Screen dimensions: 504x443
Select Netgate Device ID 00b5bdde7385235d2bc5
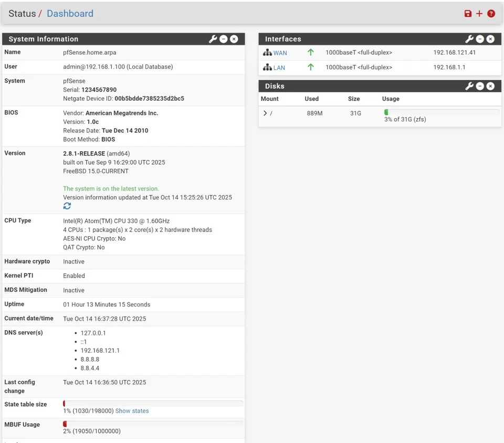coord(150,98)
